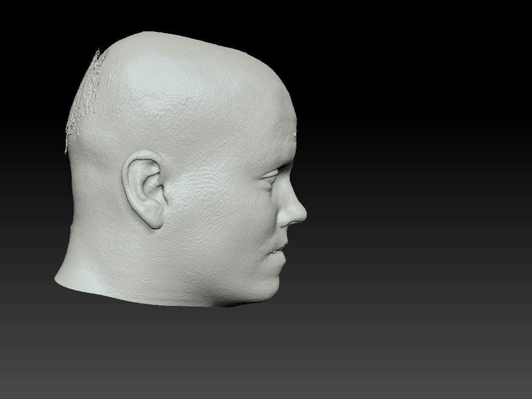
Task: Click the upper rim of the ear
Action: click(142, 156)
